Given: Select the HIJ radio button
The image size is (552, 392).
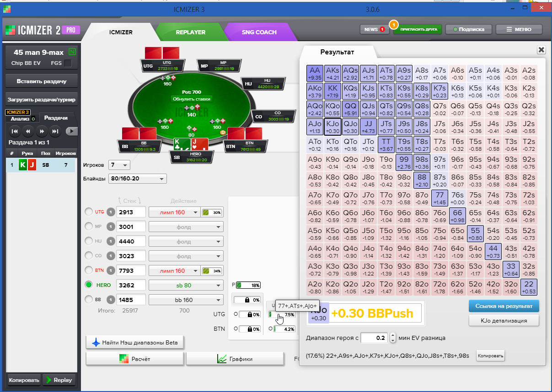Looking at the screenshot, I should click(x=89, y=241).
